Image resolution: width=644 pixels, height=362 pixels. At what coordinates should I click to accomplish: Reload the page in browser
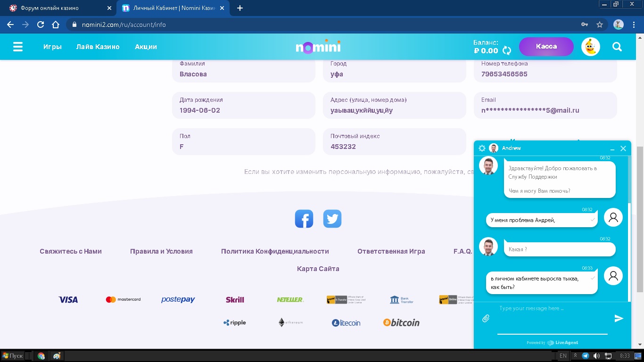(x=41, y=25)
